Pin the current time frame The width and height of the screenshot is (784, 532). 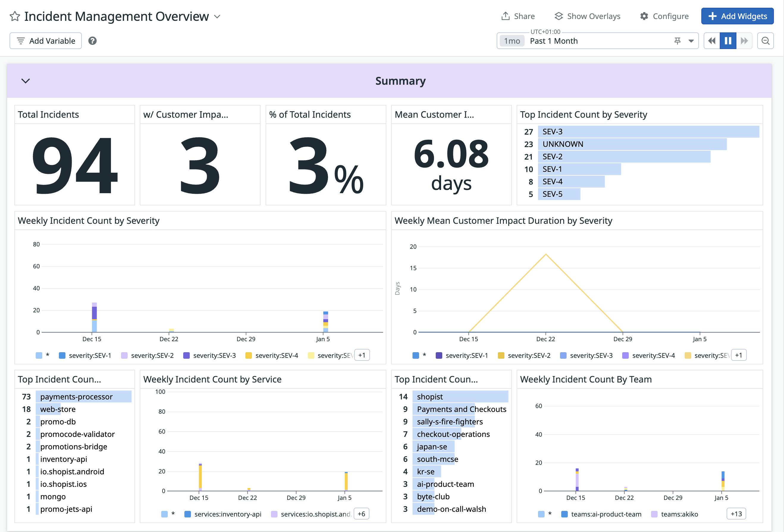[678, 40]
